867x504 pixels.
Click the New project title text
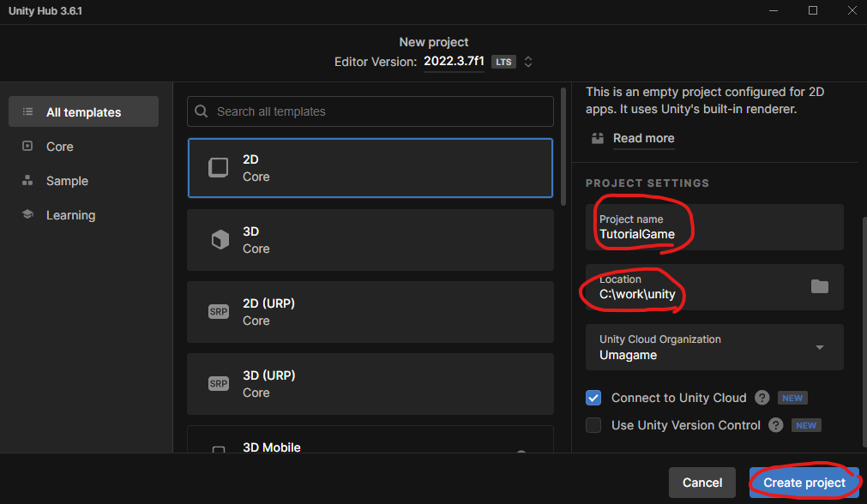(434, 42)
